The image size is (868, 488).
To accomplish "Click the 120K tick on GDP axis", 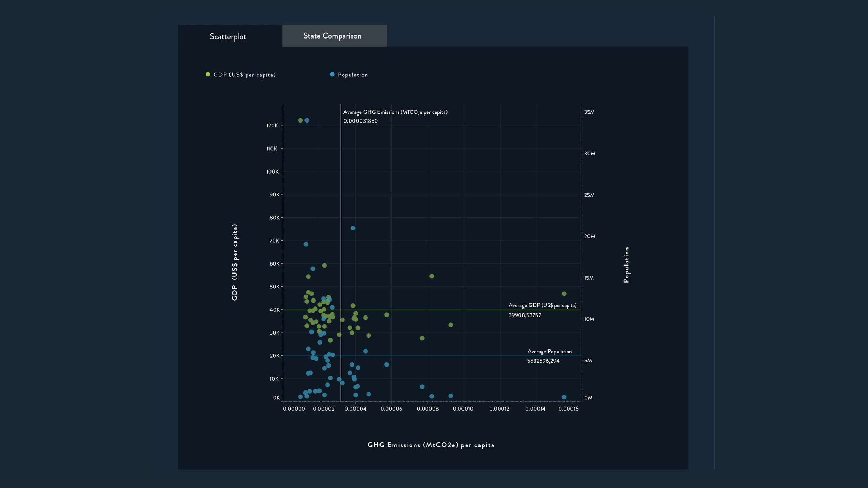I will tap(272, 126).
